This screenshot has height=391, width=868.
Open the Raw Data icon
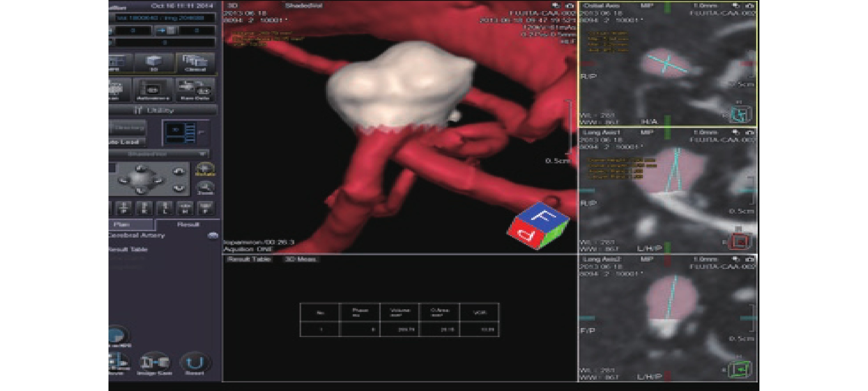point(195,90)
